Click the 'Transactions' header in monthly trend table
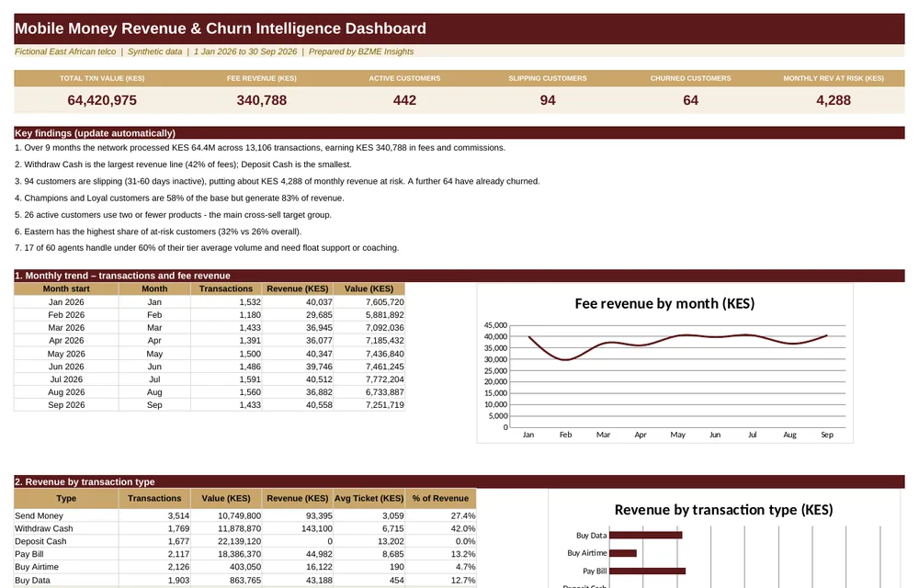 coord(226,288)
